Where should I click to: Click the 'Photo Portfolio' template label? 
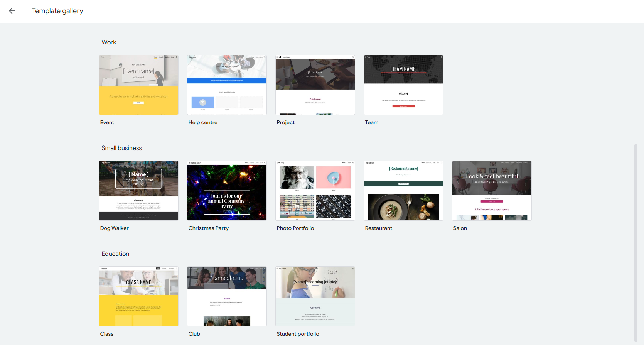tap(295, 228)
